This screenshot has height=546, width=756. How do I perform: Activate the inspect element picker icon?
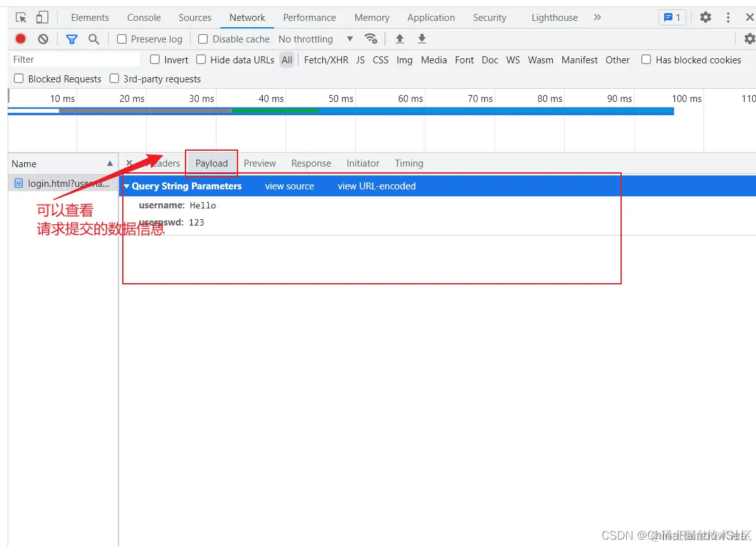(x=21, y=18)
